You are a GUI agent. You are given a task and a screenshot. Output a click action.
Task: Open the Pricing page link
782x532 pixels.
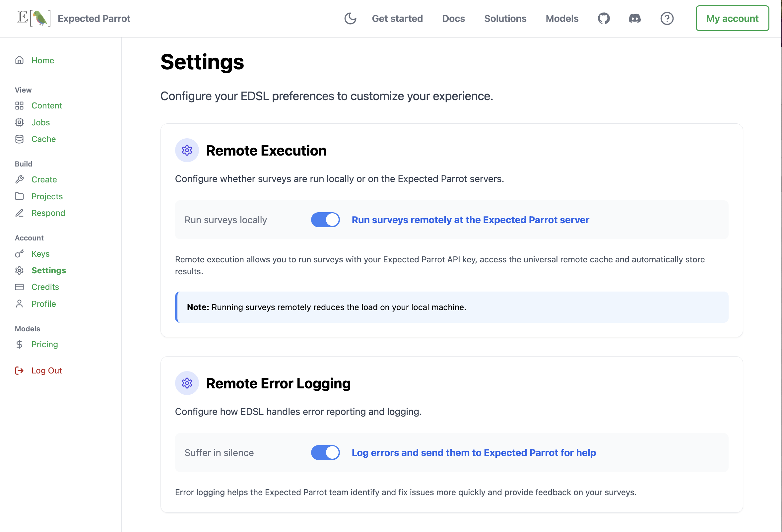click(x=45, y=344)
